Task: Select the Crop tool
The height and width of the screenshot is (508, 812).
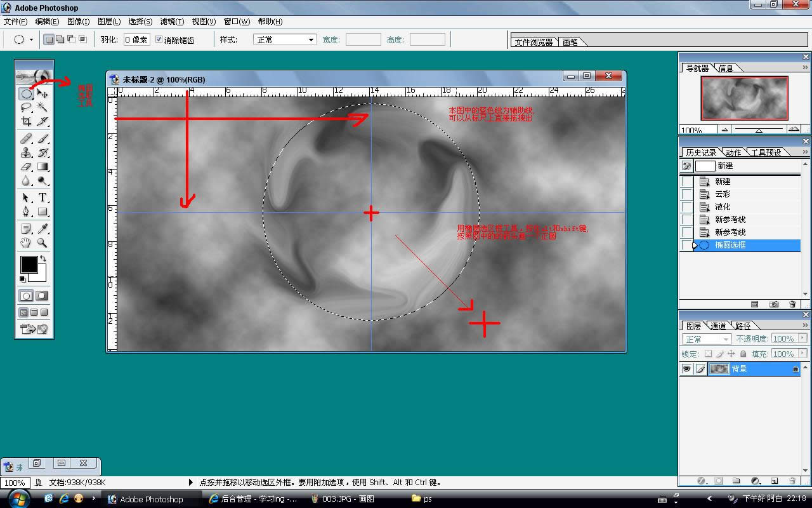Action: point(26,121)
